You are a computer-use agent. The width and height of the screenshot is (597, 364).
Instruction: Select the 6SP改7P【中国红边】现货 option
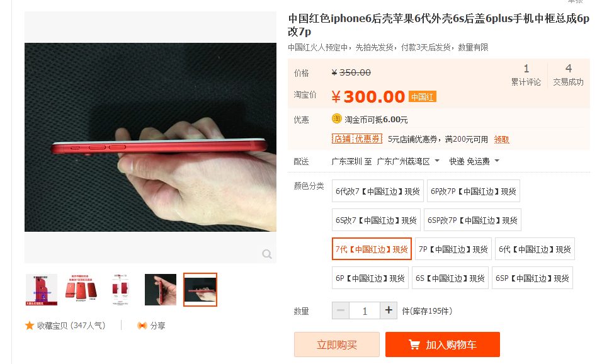tap(472, 220)
